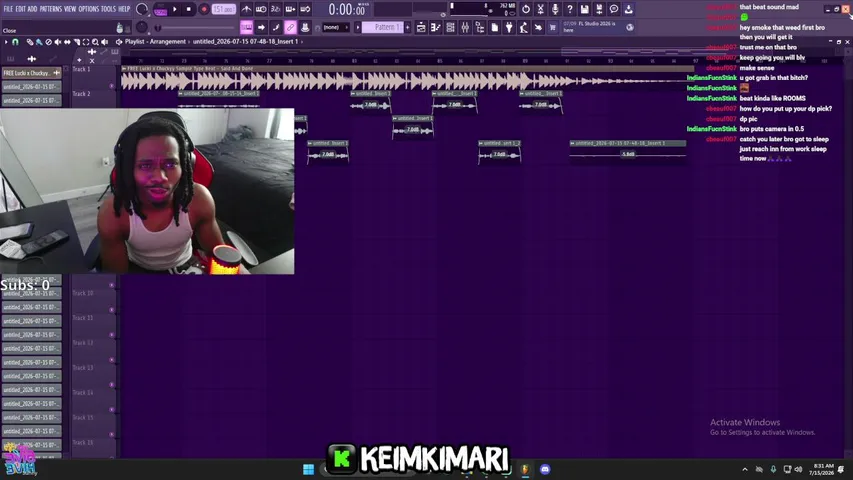Click the 'untitled_2026-07-15 07-48-18_Insert 1' breadcrumb
853x480 pixels.
[x=245, y=41]
